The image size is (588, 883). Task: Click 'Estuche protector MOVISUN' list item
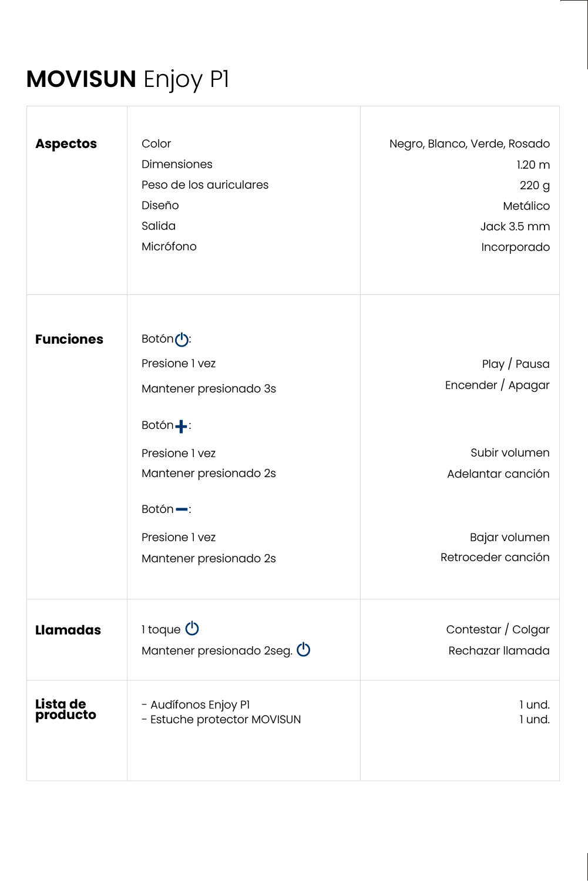tap(226, 720)
